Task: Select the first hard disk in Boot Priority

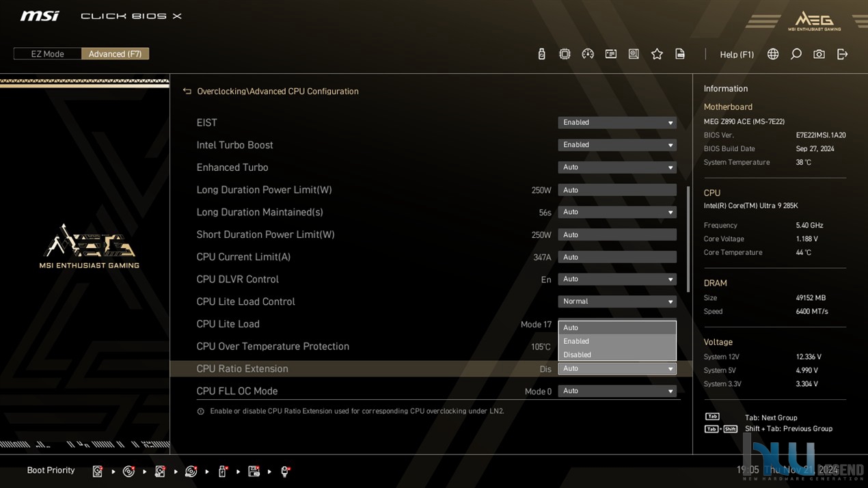Action: (98, 471)
